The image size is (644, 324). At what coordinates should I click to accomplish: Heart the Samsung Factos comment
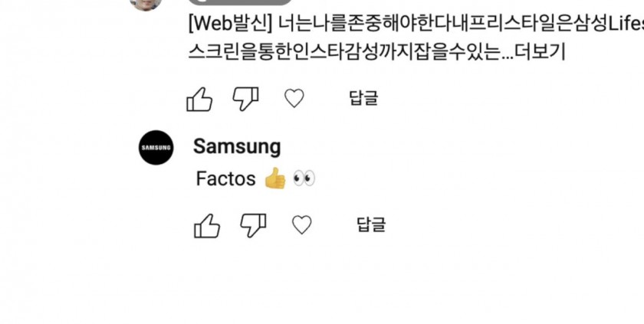pos(301,225)
